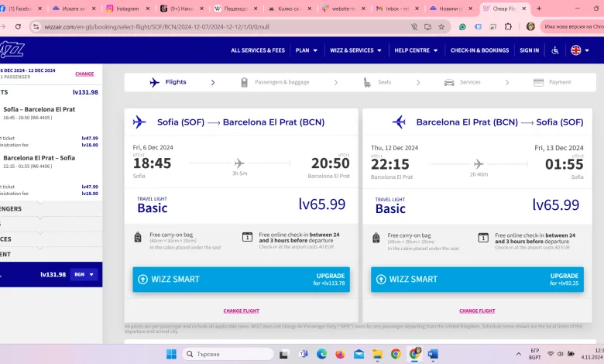This screenshot has width=604, height=364.
Task: Click the luggage step icon
Action: coord(244,82)
